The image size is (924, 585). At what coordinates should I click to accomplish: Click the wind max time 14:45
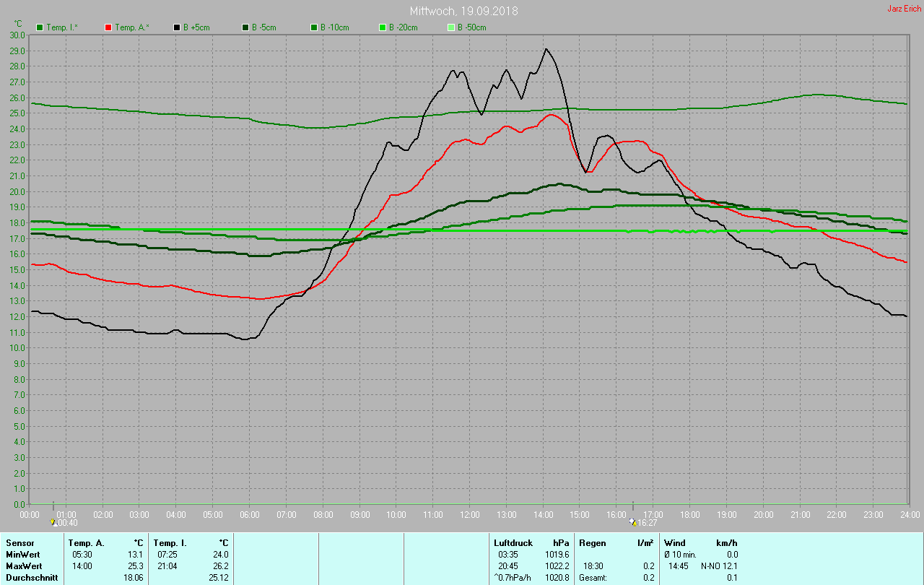click(x=679, y=566)
